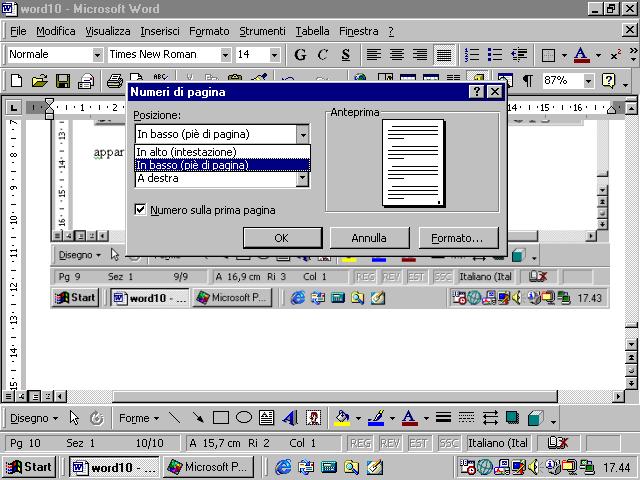
Task: Open the Formato... options button
Action: click(458, 238)
